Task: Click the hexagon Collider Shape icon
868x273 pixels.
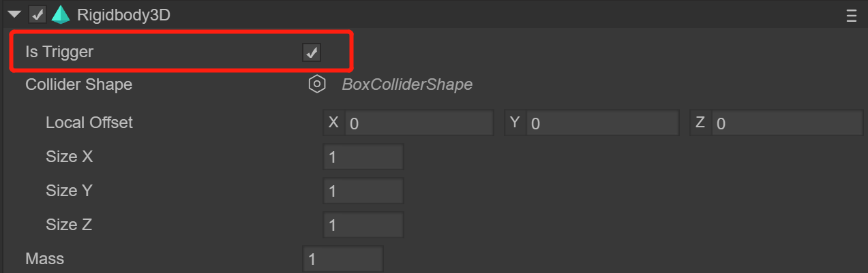Action: [316, 84]
